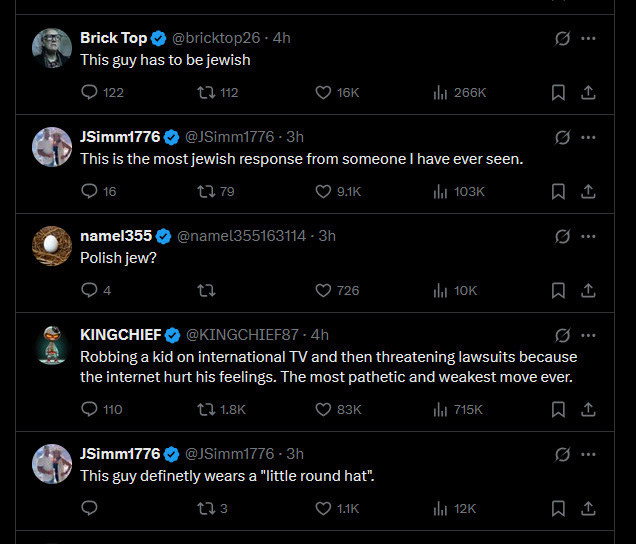Image resolution: width=636 pixels, height=544 pixels.
Task: Click Brick Top's profile avatar
Action: coord(52,47)
